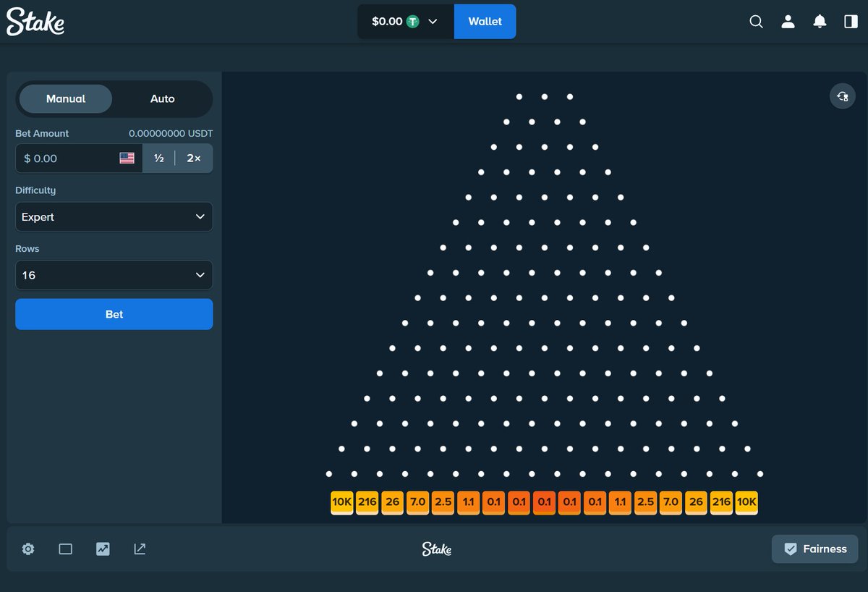Screen dimensions: 868x592
Task: Click the center 0.1 multiplier bucket
Action: pyautogui.click(x=544, y=502)
